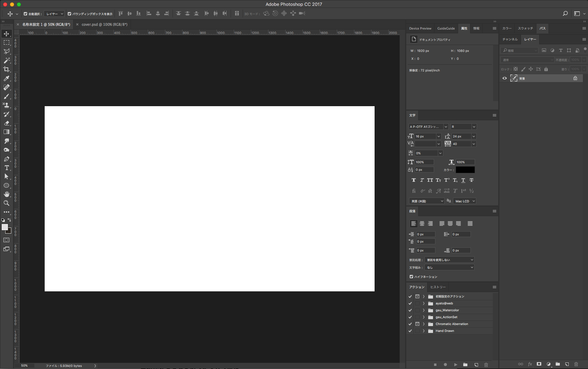Open the blend mode dropdown in Layers
Screen dimensions: 588x369
pyautogui.click(x=528, y=60)
